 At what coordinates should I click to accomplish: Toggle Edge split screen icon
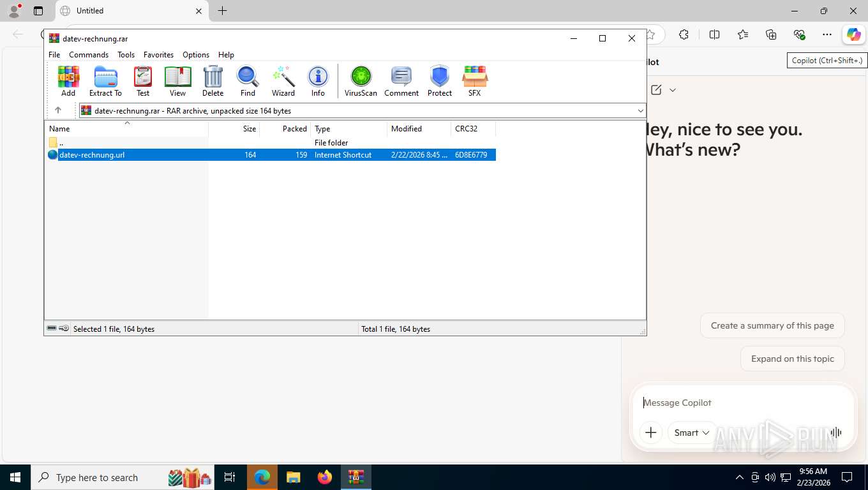tap(715, 34)
